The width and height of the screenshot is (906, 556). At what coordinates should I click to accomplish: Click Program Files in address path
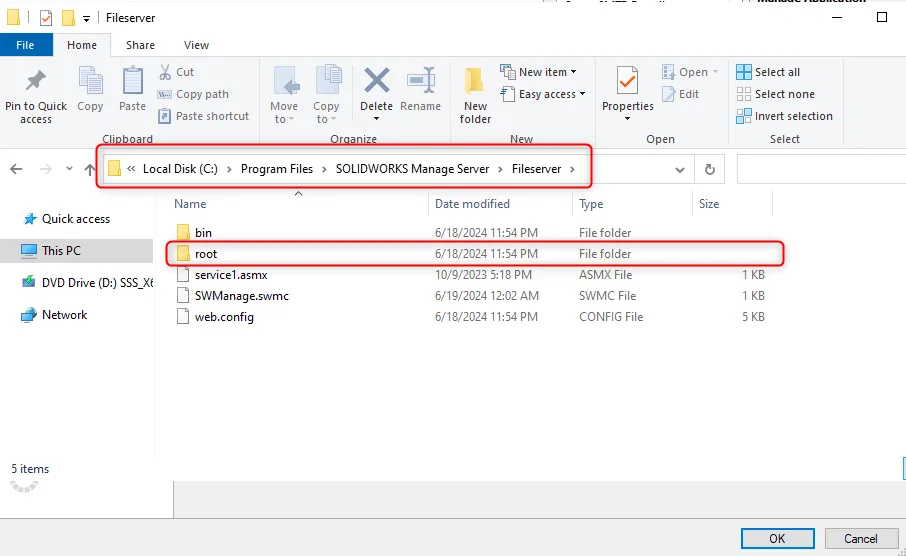coord(277,169)
